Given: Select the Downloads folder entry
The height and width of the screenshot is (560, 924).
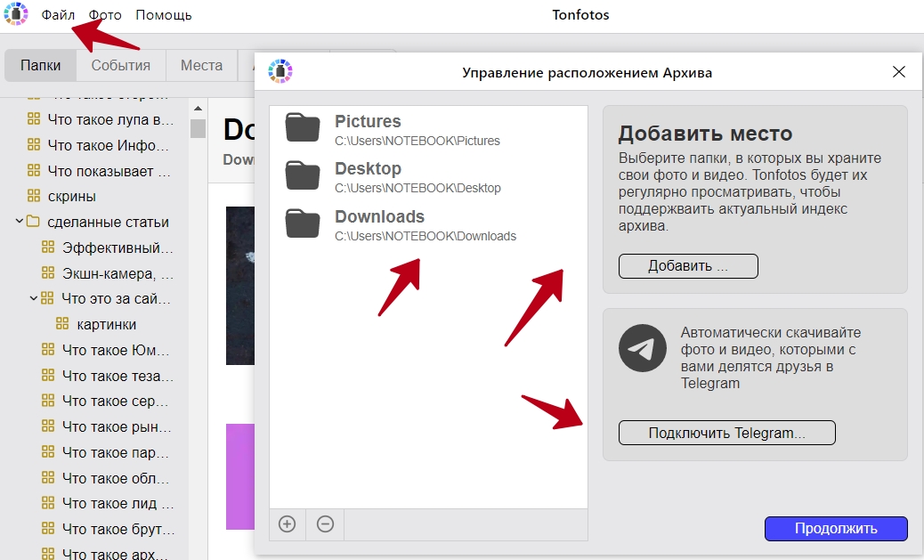Looking at the screenshot, I should [x=428, y=225].
